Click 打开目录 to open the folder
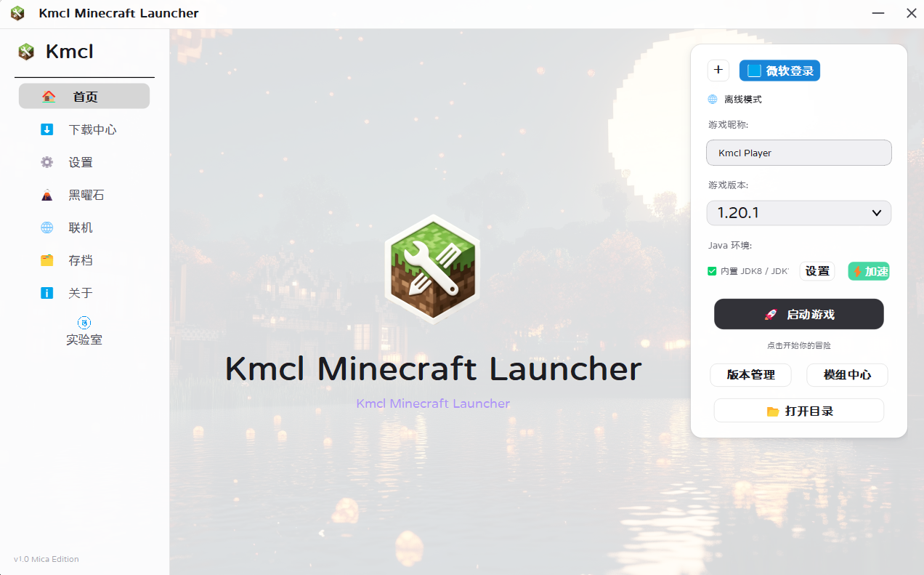This screenshot has width=924, height=575. point(799,411)
